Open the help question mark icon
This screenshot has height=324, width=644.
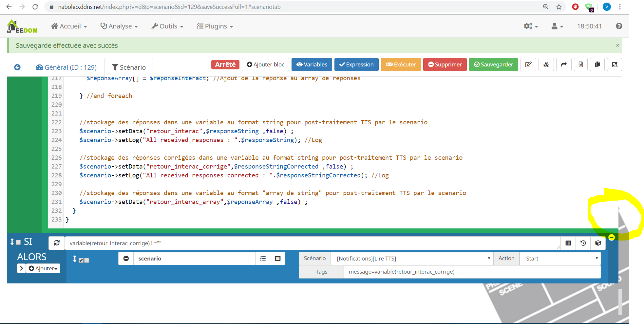tap(619, 26)
